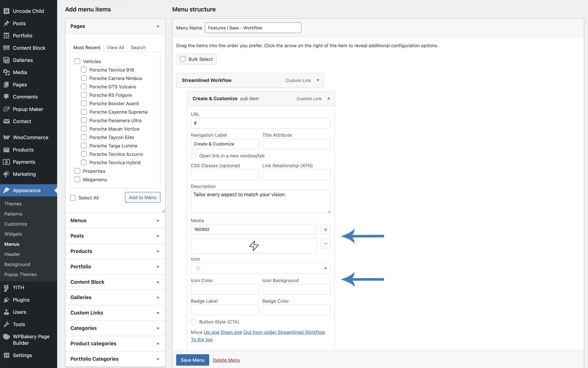588x368 pixels.
Task: Expand the Custom Links panel
Action: [115, 313]
